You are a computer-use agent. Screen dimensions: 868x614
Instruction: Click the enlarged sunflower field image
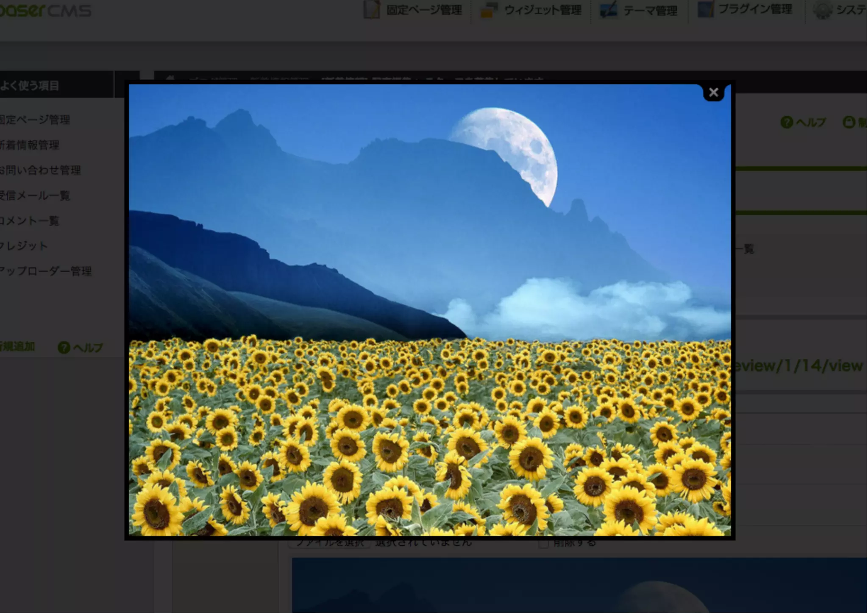(x=430, y=310)
